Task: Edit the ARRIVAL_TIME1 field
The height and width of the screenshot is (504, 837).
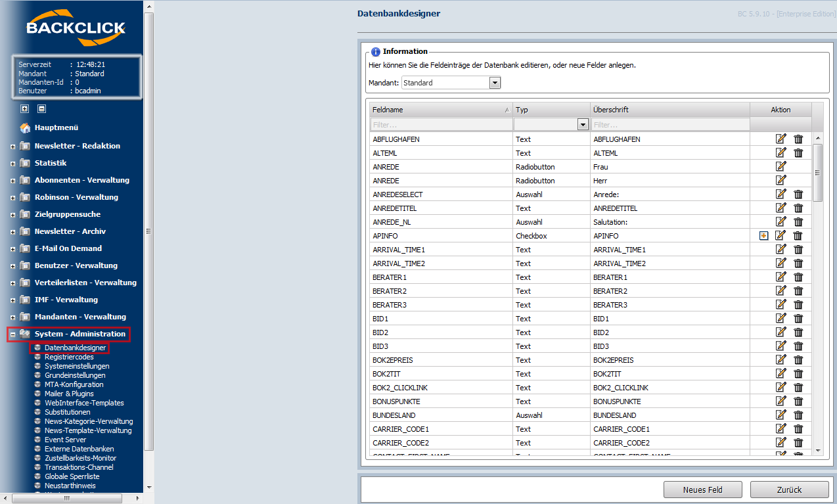Action: pos(780,249)
